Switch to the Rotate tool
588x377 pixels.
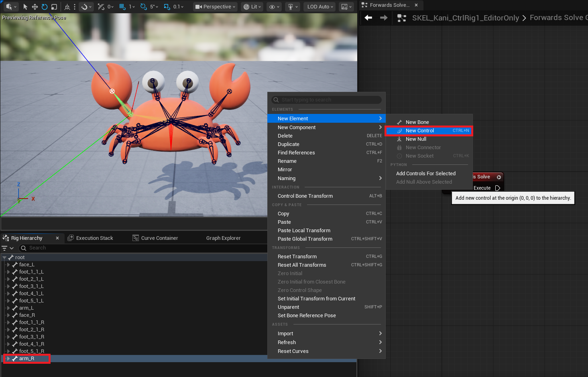tap(45, 7)
